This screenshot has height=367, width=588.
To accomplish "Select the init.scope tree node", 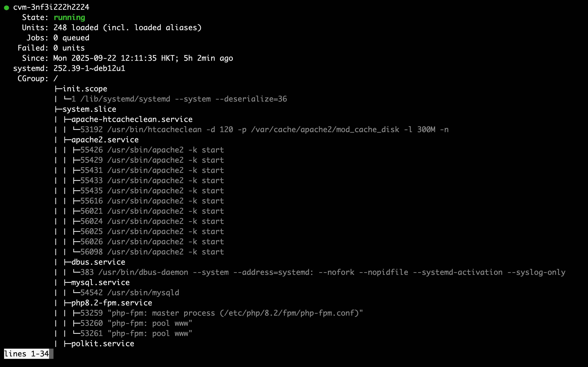I will point(85,89).
